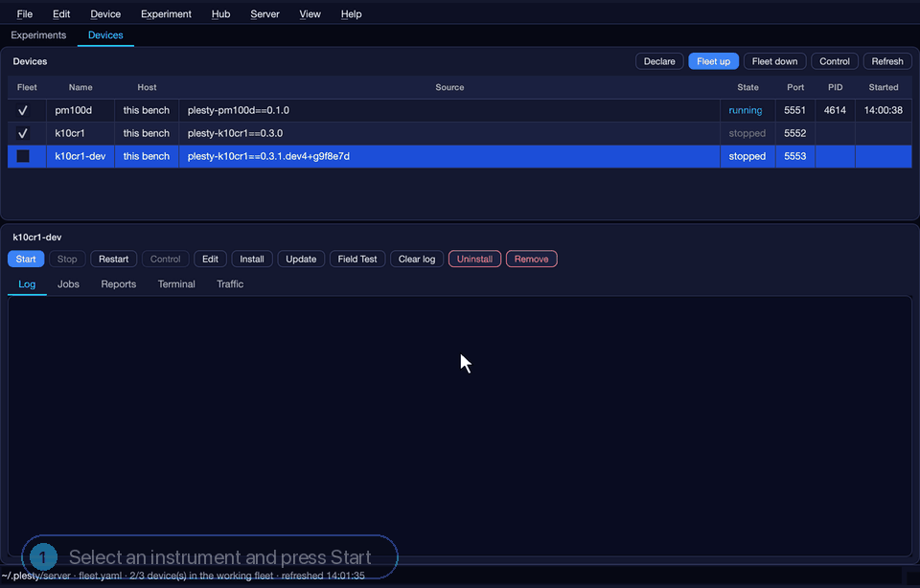Click the Fleet down button
This screenshot has width=920, height=588.
tap(774, 61)
